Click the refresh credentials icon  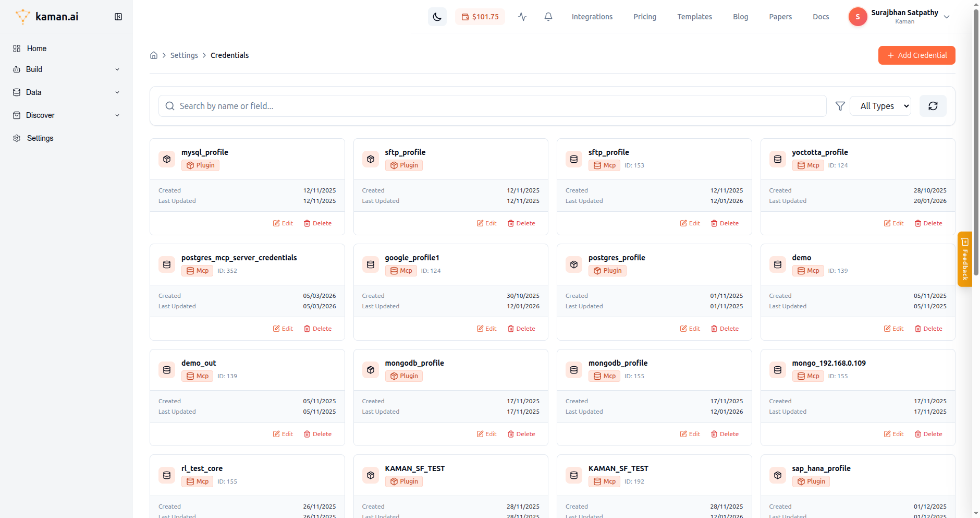pos(933,106)
